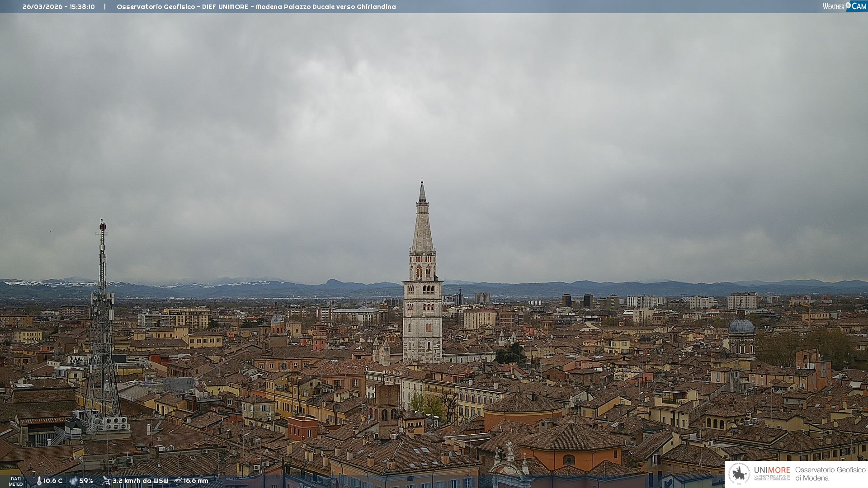Click the 10.6 C temperature reading
This screenshot has height=488, width=868.
(x=53, y=481)
